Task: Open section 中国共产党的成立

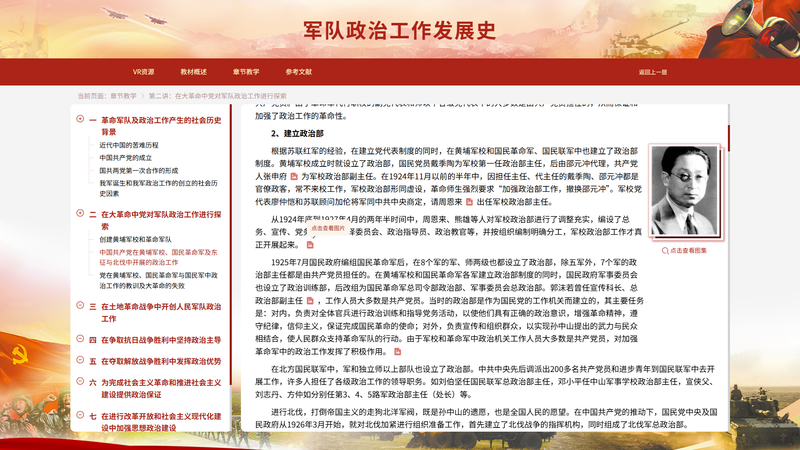Action: (x=125, y=157)
